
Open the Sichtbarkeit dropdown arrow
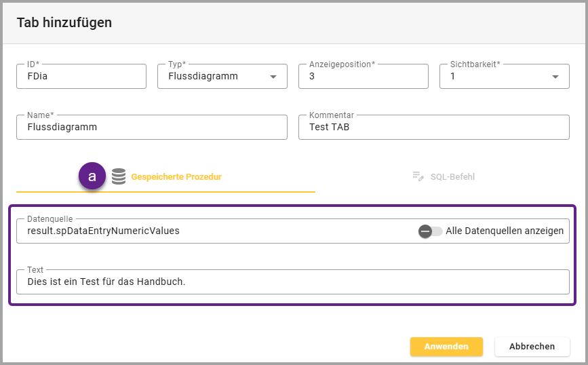coord(555,77)
